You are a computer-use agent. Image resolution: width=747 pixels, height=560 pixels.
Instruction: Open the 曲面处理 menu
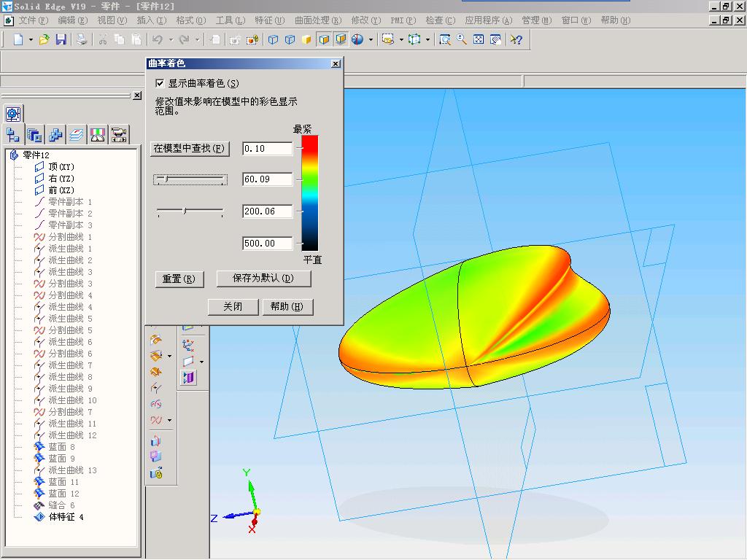tap(318, 20)
